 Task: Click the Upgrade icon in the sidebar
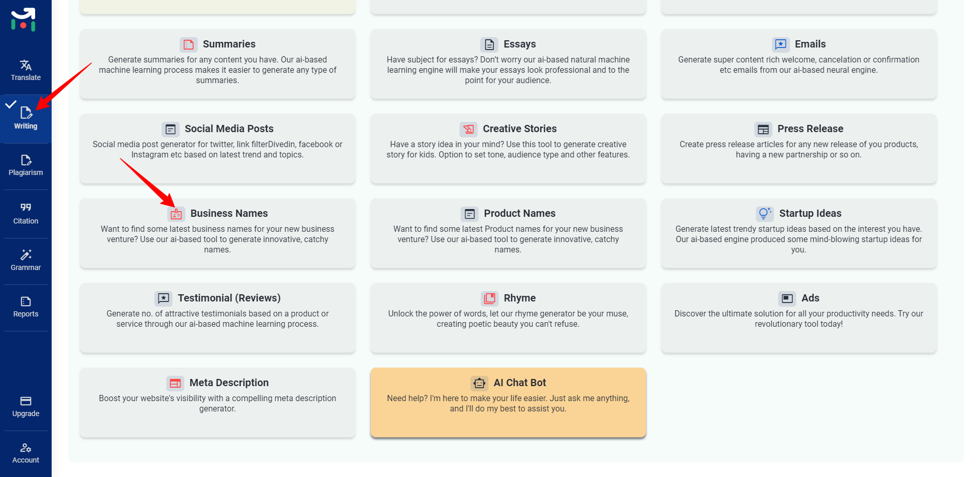coord(25,401)
